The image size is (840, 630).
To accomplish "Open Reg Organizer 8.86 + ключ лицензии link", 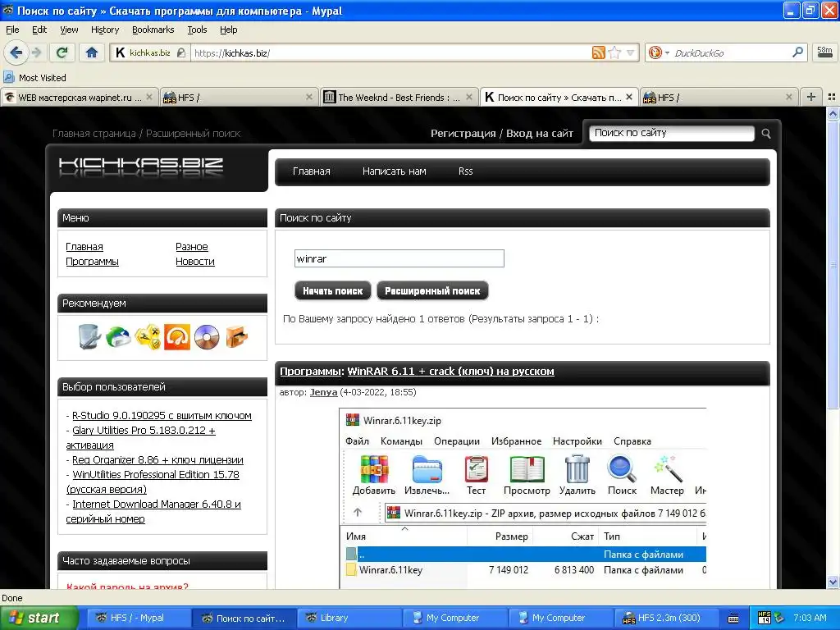I will (x=157, y=459).
